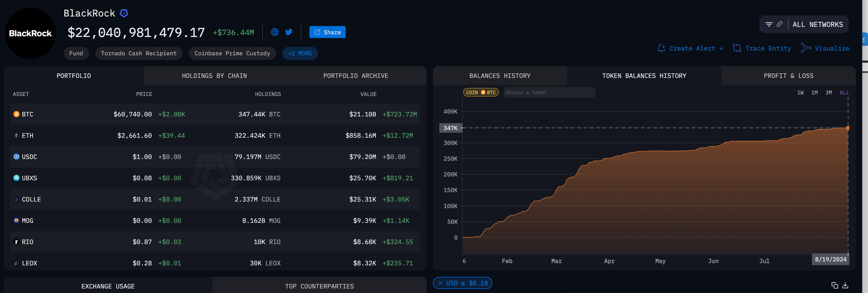Sort by the HOLDINGS column header
This screenshot has height=293, width=868.
(x=268, y=94)
